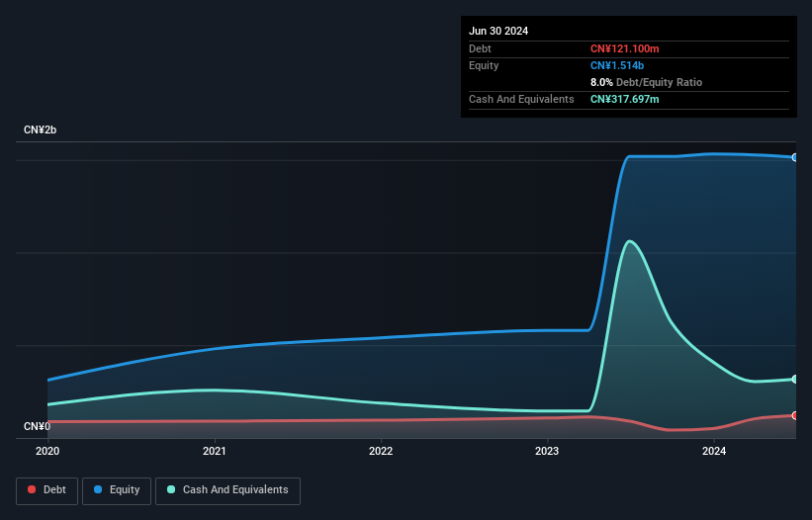
Task: Click the blue Equity legend dot
Action: coord(98,489)
